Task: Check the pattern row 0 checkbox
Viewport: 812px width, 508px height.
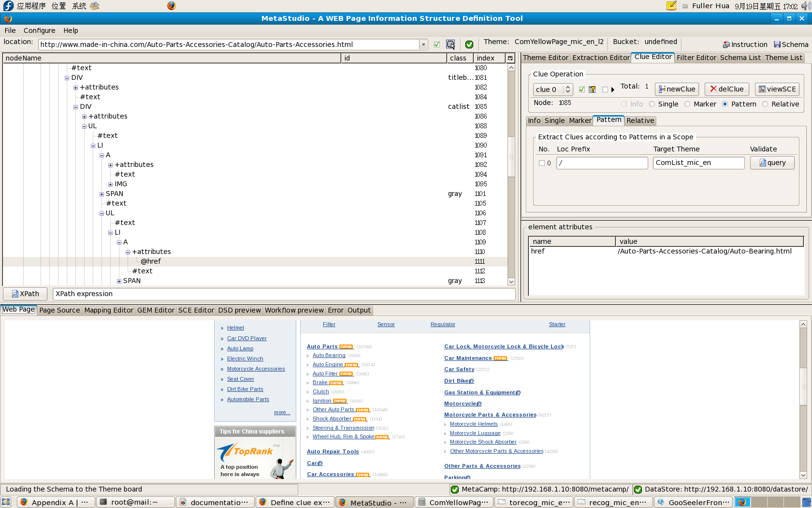Action: (542, 163)
